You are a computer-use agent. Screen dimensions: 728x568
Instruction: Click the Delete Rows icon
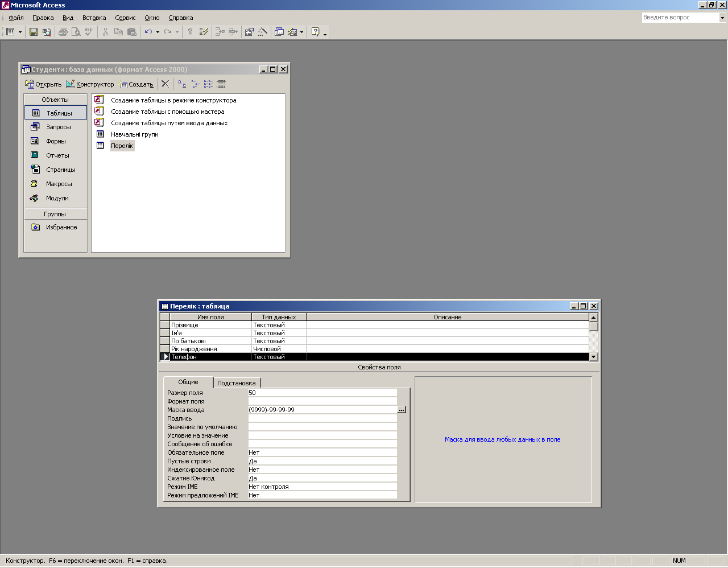click(233, 32)
